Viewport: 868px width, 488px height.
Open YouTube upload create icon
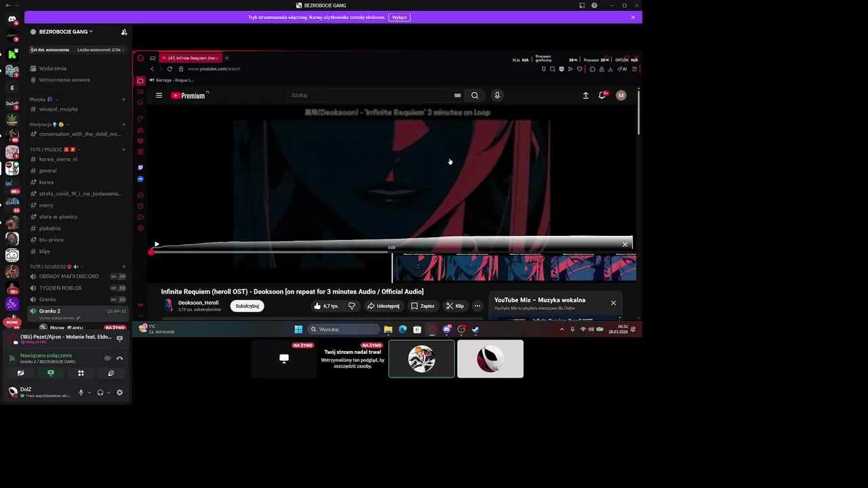pos(586,96)
